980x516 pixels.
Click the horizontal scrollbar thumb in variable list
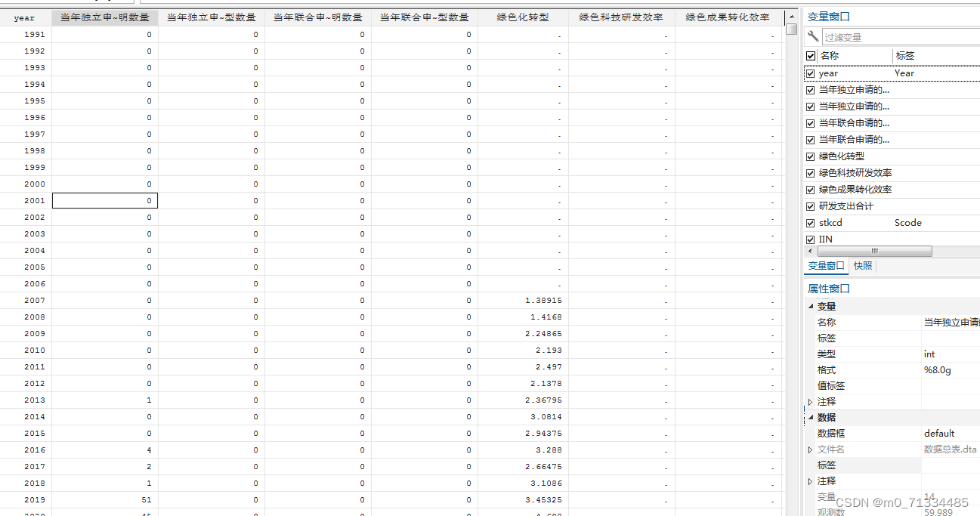click(874, 251)
